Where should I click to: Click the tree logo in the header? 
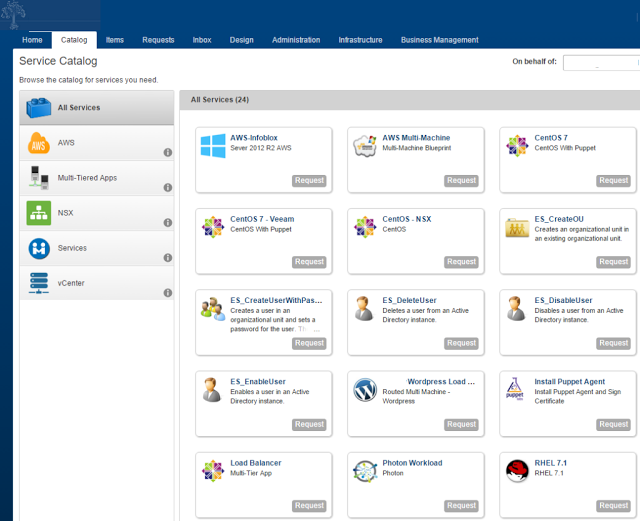(13, 15)
